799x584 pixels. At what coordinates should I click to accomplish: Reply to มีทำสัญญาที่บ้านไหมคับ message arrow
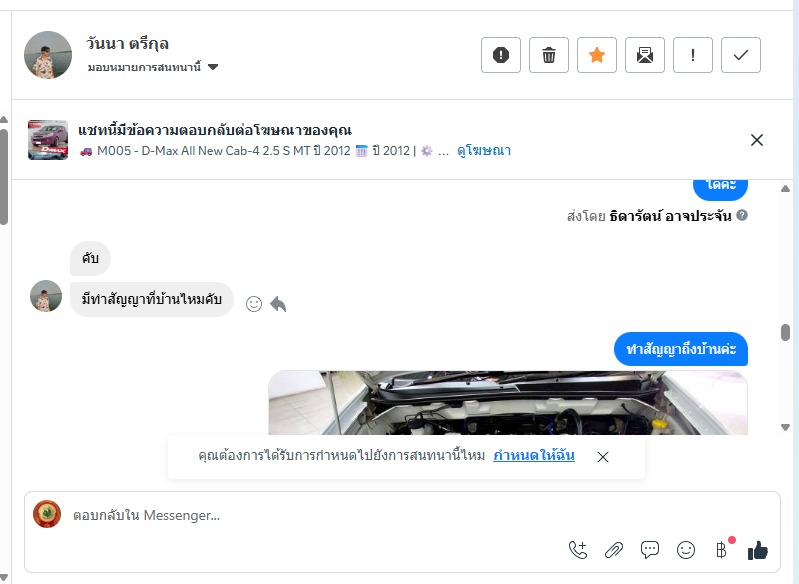(x=278, y=304)
